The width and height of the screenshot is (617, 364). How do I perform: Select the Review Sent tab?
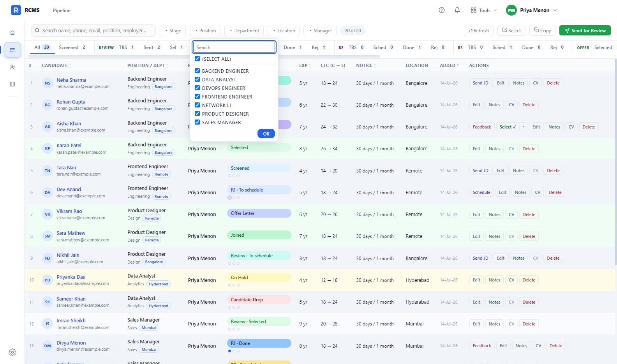point(152,47)
